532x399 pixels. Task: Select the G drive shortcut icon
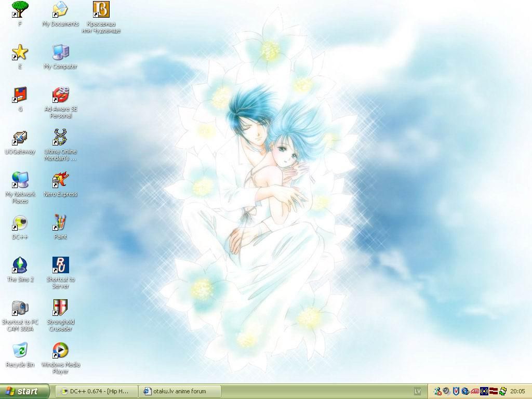coord(20,95)
